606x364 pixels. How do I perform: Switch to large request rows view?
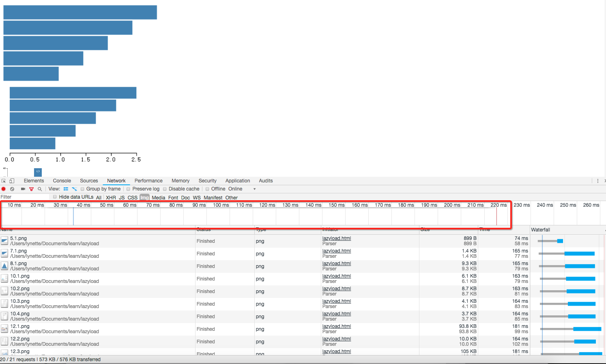click(66, 189)
